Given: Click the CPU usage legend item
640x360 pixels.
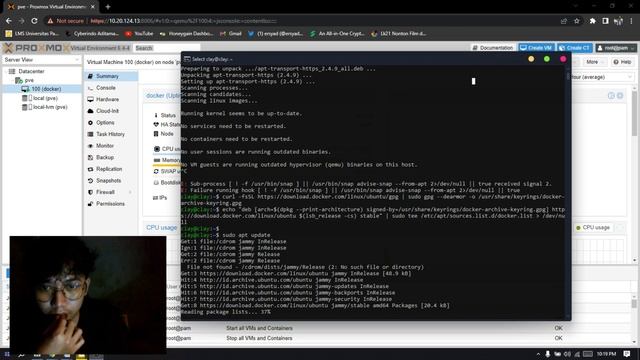Looking at the screenshot, I should [x=592, y=227].
